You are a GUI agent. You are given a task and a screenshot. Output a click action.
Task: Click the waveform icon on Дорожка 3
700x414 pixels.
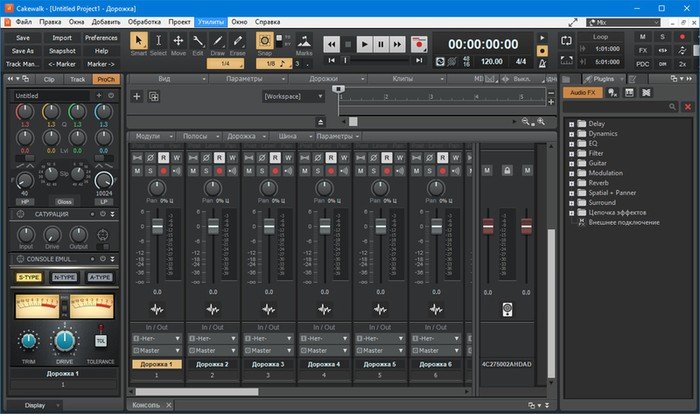point(268,309)
